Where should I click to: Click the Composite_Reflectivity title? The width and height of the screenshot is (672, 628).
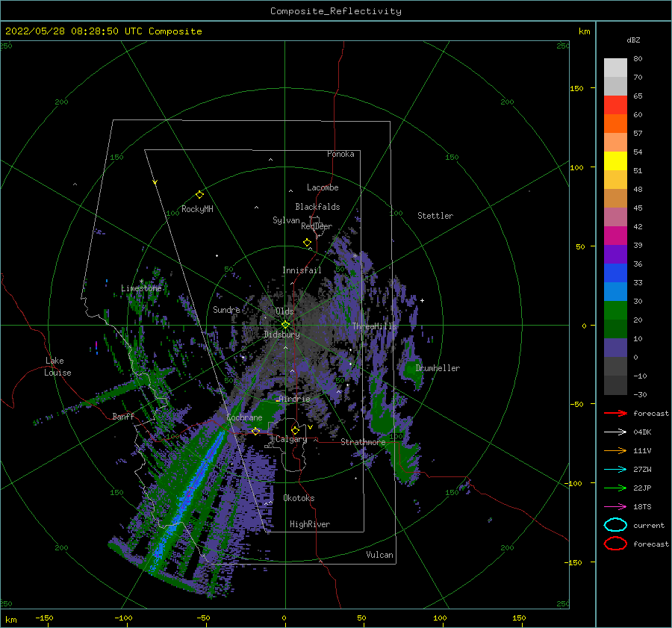pyautogui.click(x=335, y=11)
